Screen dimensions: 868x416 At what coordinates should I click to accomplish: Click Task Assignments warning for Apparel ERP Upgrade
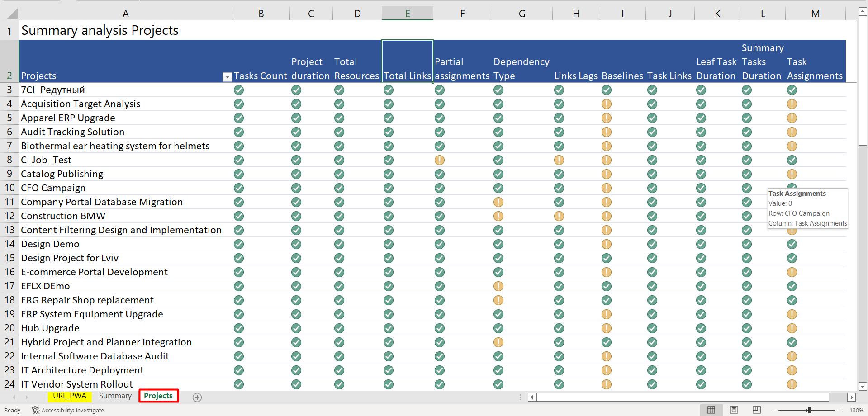pos(792,118)
